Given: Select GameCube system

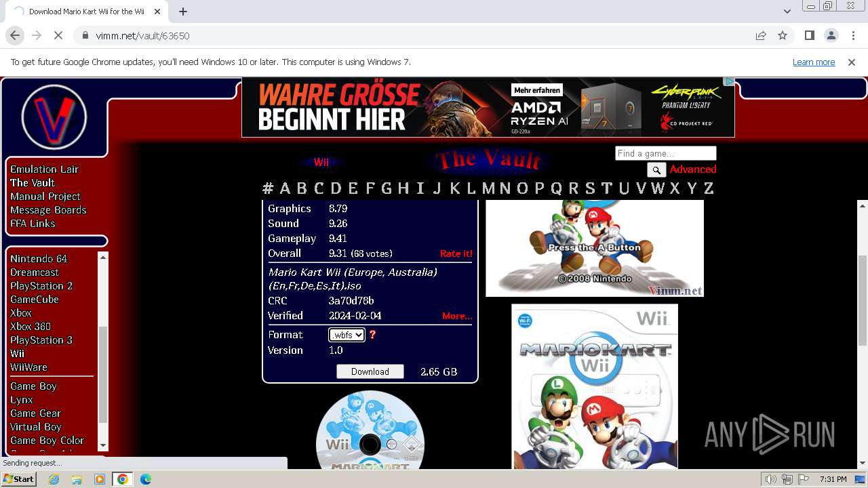Looking at the screenshot, I should pyautogui.click(x=35, y=300).
